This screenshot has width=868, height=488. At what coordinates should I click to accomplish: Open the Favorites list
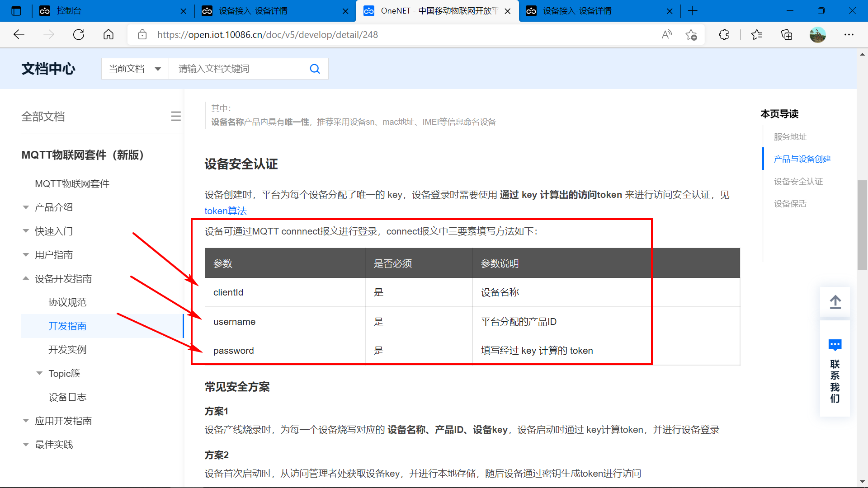(x=757, y=35)
